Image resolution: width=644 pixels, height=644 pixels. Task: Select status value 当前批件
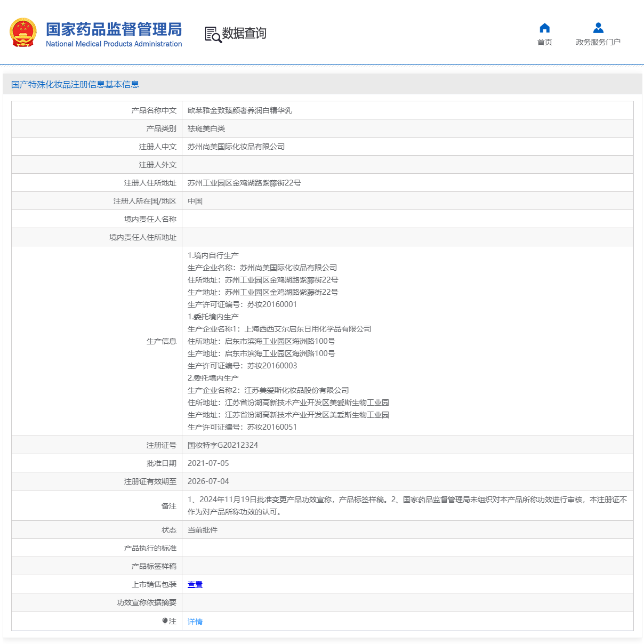point(203,530)
